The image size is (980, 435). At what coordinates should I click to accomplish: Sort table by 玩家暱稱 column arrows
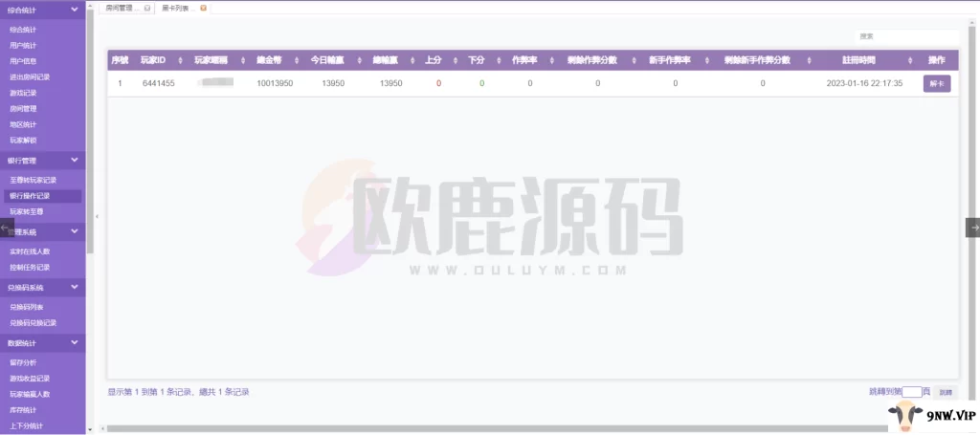241,60
